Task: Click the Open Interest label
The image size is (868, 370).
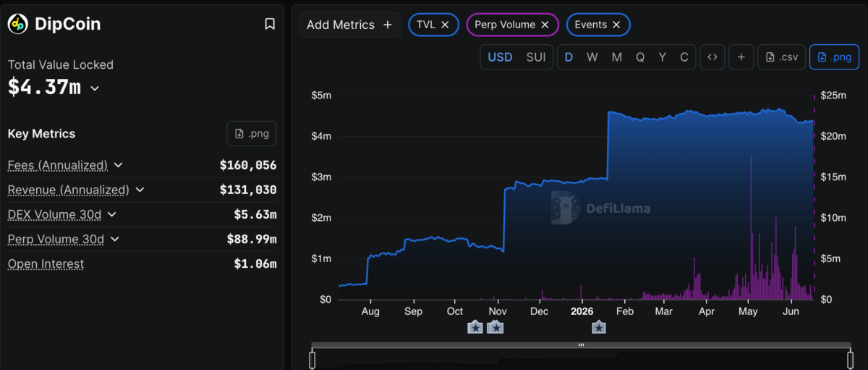Action: click(x=46, y=264)
